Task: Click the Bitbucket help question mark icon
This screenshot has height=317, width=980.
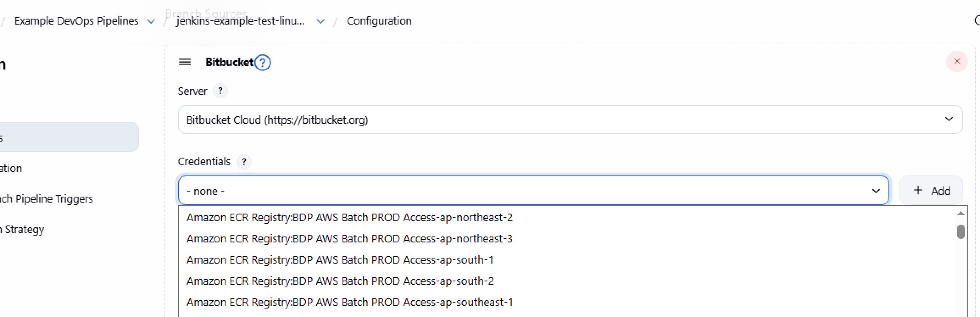Action: pos(263,63)
